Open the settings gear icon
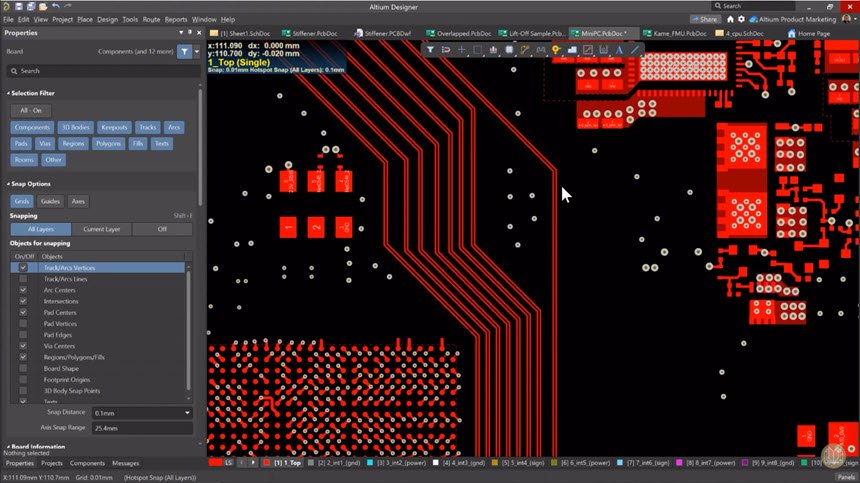The height and width of the screenshot is (483, 860). tap(741, 19)
